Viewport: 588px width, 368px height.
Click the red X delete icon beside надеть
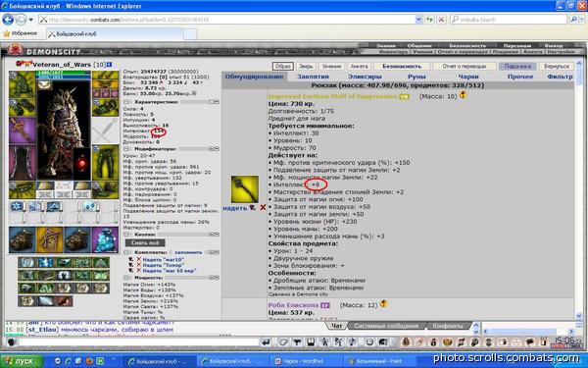coord(263,207)
